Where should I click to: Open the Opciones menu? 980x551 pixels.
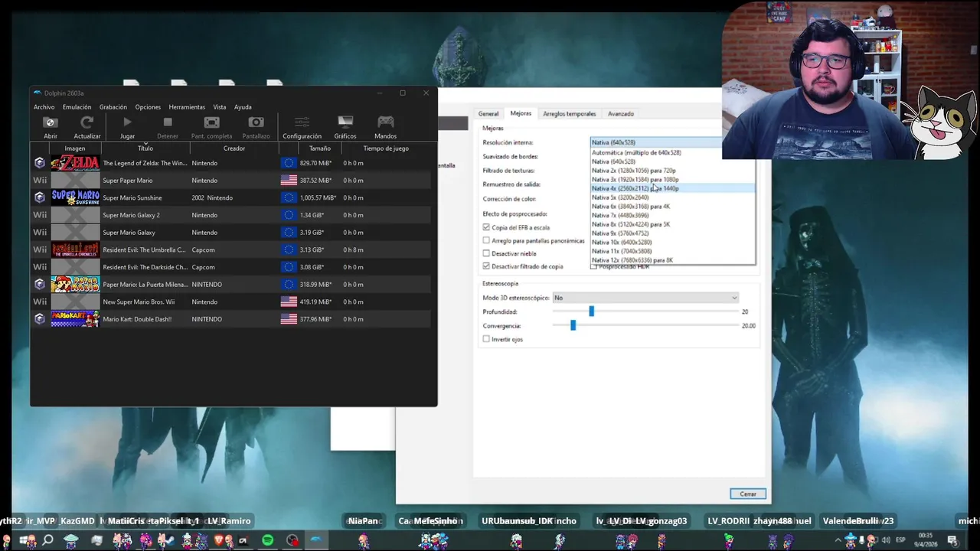[148, 107]
